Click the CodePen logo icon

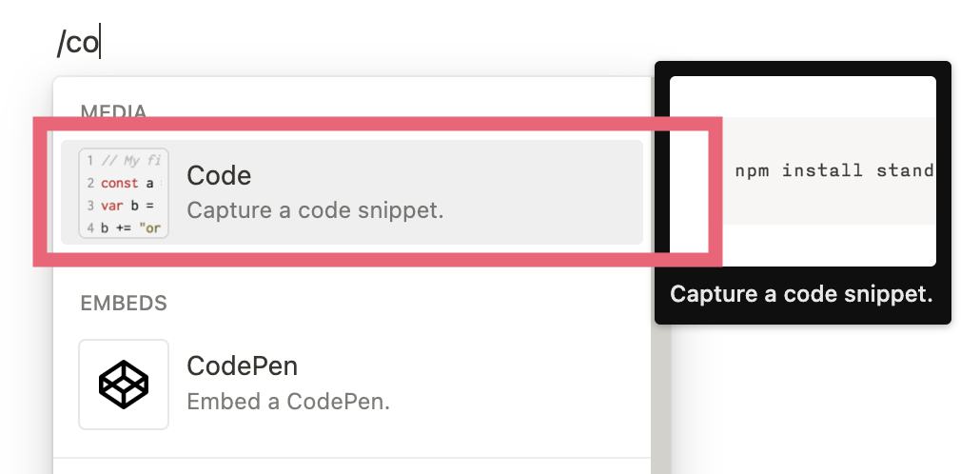[x=124, y=385]
